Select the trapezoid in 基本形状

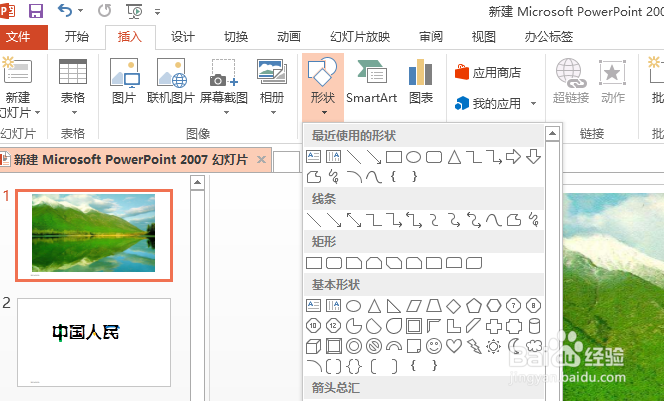click(x=434, y=305)
